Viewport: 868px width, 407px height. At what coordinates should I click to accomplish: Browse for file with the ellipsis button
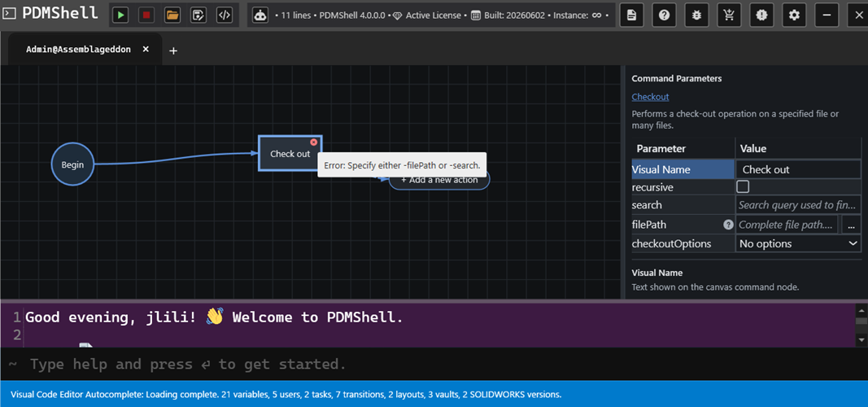[x=851, y=225]
